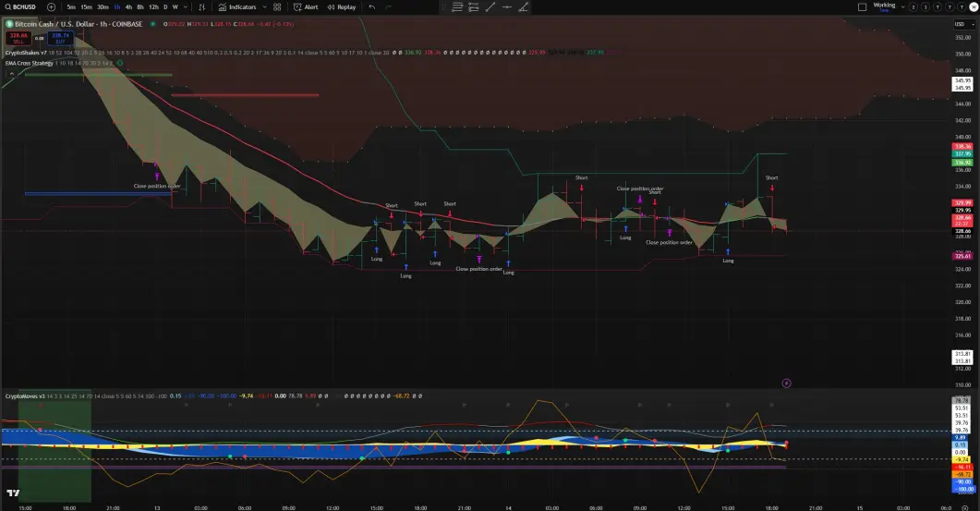Click the 78.78 oscillator scale label
Viewport: 980px width, 511px height.
coord(962,400)
